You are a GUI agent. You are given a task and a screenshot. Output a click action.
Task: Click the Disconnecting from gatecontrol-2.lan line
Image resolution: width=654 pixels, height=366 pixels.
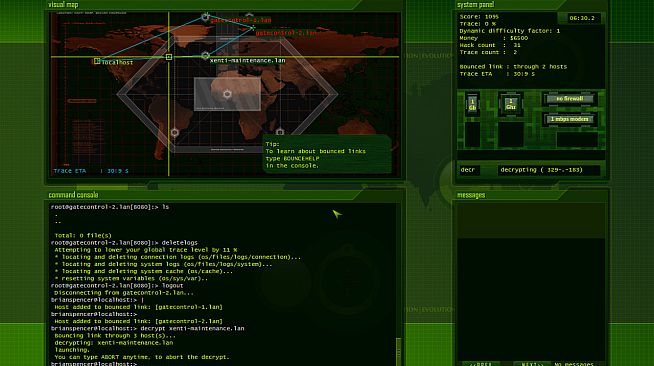tap(124, 293)
